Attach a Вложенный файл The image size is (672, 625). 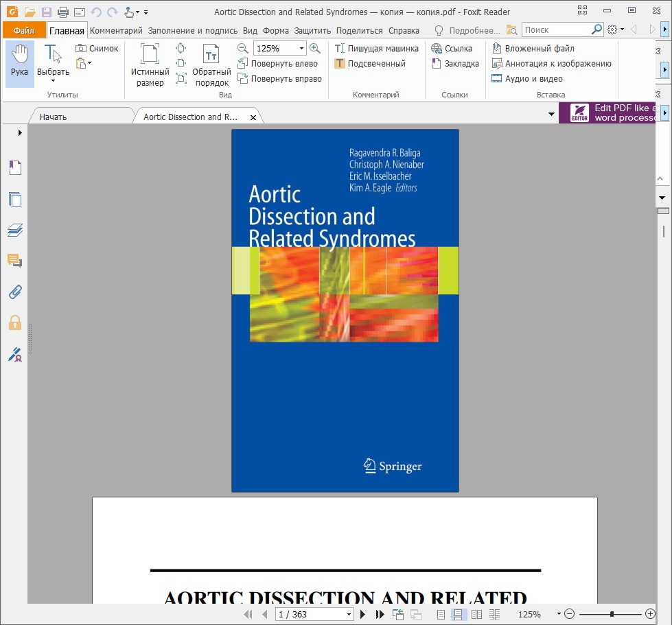533,49
